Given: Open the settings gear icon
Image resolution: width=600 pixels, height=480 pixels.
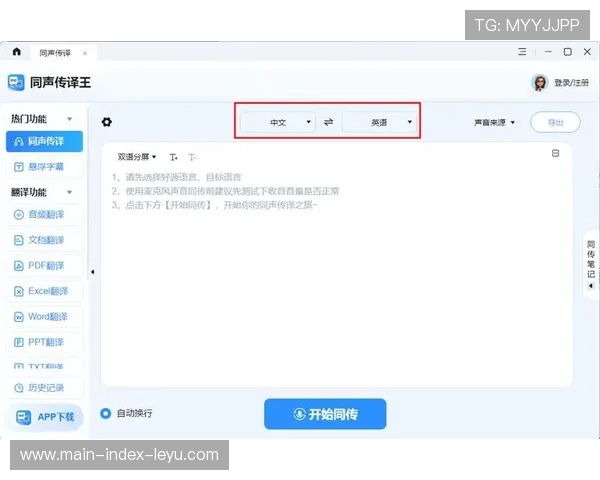Looking at the screenshot, I should pyautogui.click(x=107, y=122).
